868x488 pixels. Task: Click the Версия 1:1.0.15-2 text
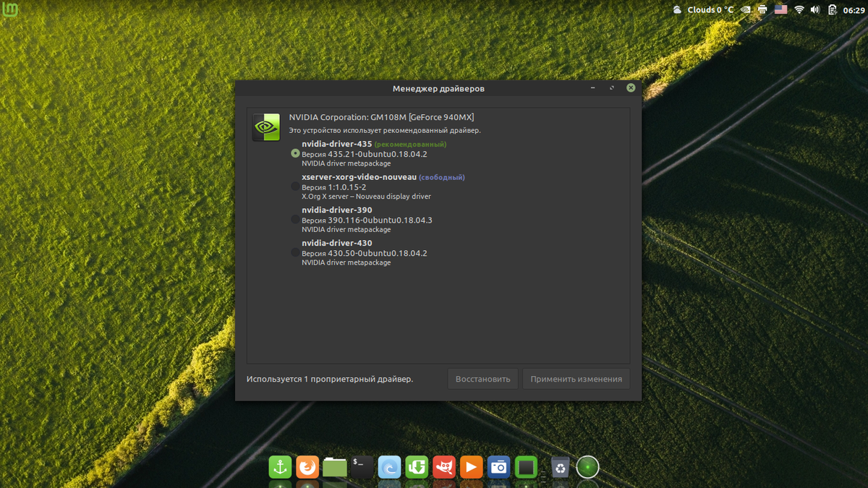333,187
